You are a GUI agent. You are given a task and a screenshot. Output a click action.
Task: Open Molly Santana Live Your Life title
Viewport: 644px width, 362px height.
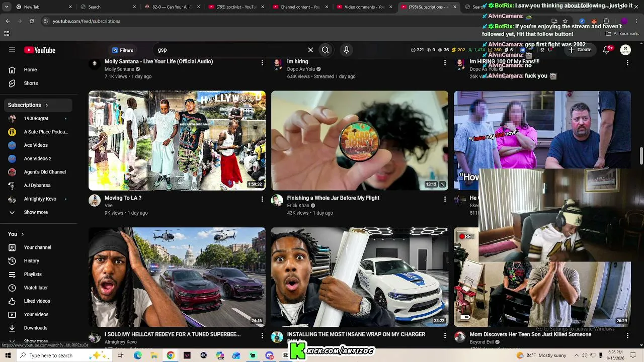click(x=158, y=61)
